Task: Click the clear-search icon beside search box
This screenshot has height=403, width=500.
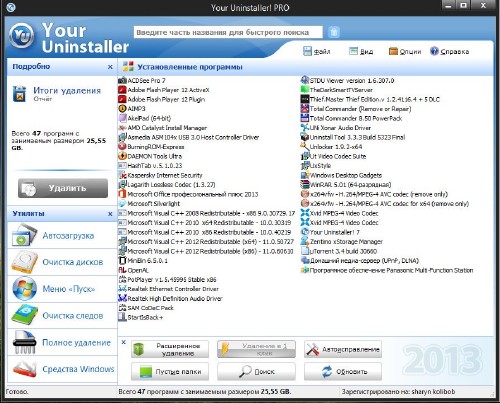Action: [334, 32]
